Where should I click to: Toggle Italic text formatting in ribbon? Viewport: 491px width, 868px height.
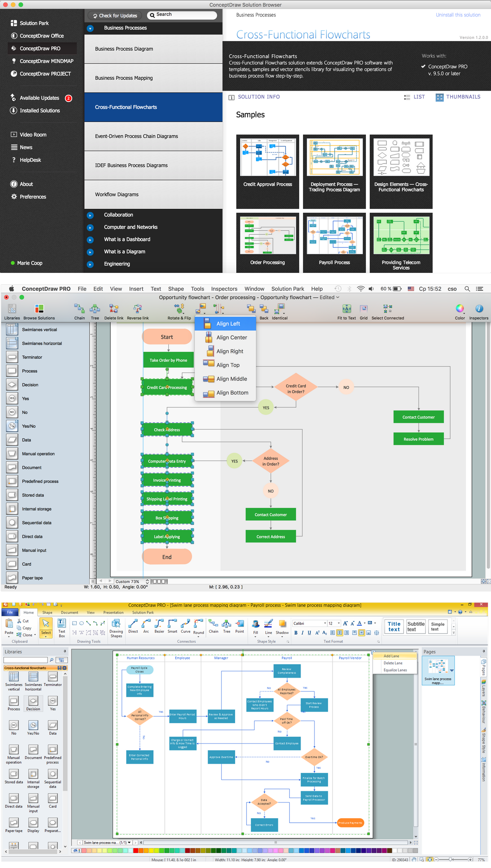302,633
